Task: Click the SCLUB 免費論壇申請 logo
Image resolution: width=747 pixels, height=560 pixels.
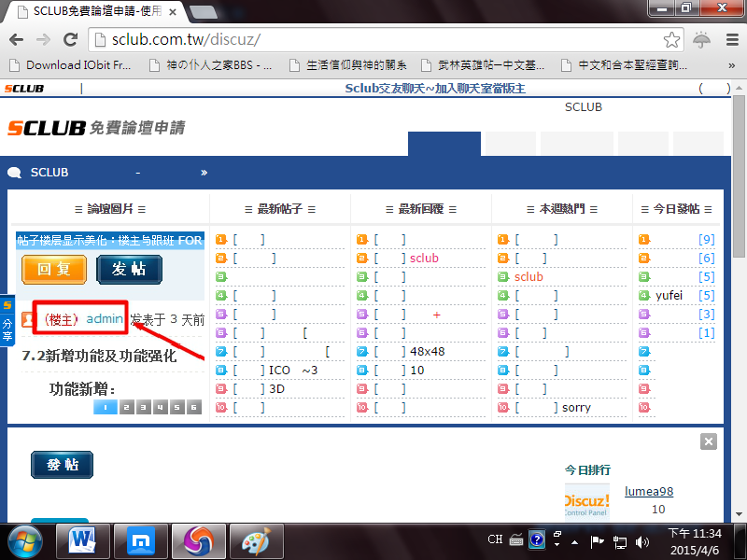Action: point(96,128)
